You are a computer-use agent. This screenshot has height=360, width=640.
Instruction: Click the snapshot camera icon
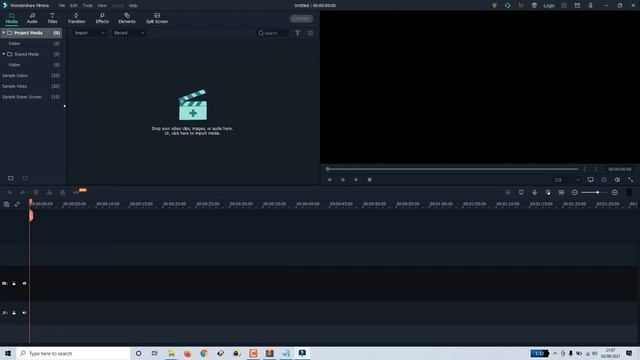coord(604,180)
